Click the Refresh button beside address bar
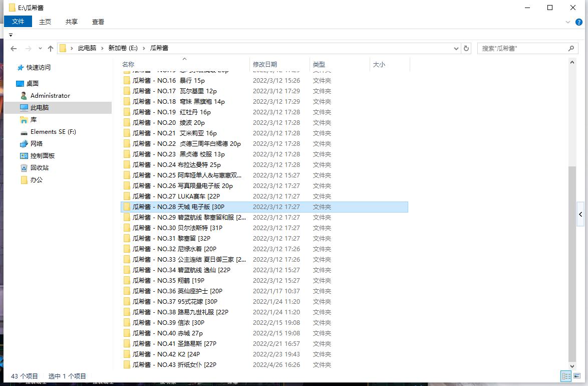 click(x=466, y=49)
